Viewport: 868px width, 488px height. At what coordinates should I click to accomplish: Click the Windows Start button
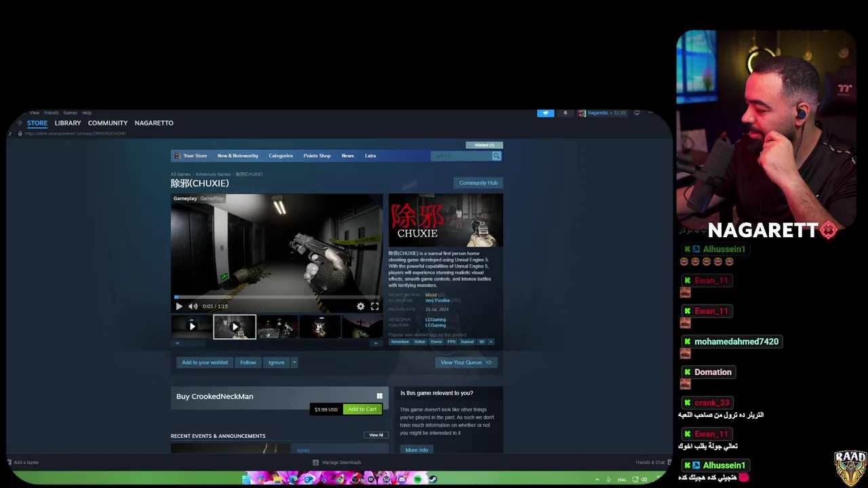click(246, 479)
